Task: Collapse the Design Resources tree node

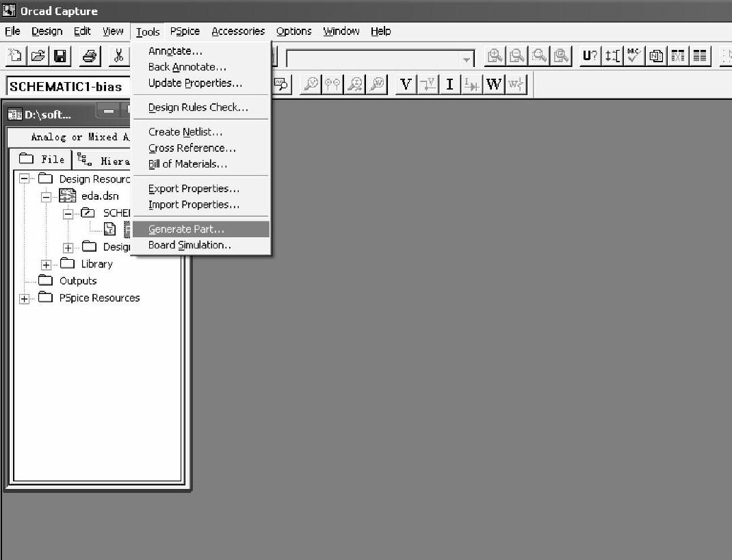Action: pyautogui.click(x=24, y=178)
